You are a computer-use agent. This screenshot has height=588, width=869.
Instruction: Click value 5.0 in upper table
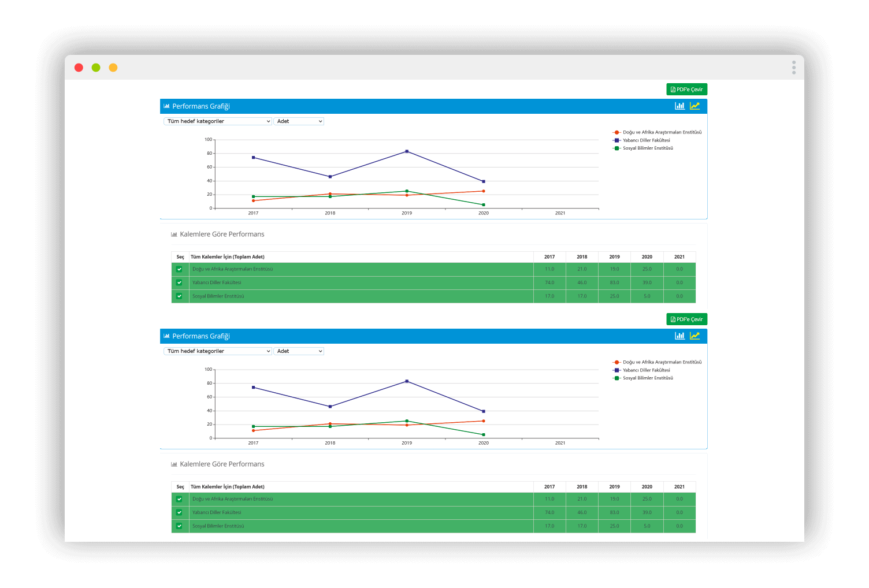(647, 296)
